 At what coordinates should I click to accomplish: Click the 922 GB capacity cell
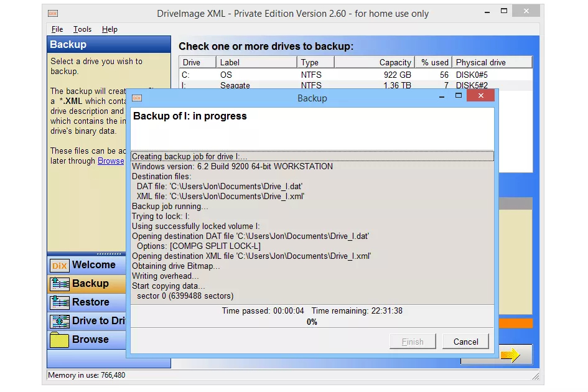(x=397, y=75)
